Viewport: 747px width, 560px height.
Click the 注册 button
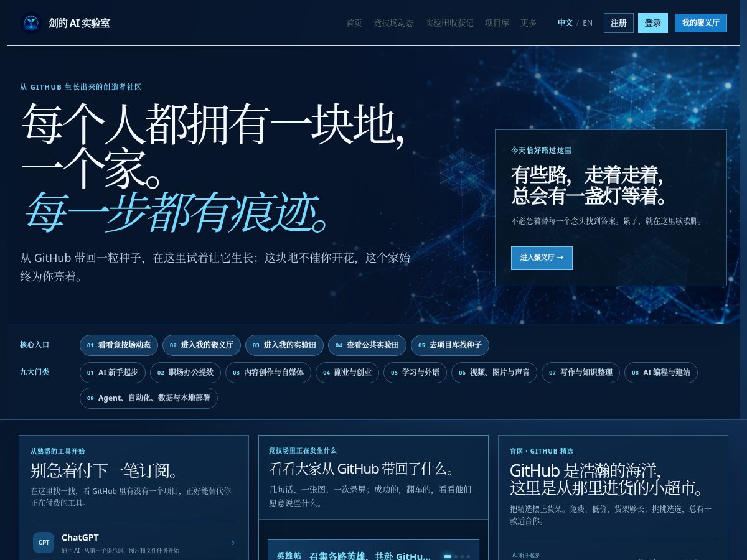point(619,23)
